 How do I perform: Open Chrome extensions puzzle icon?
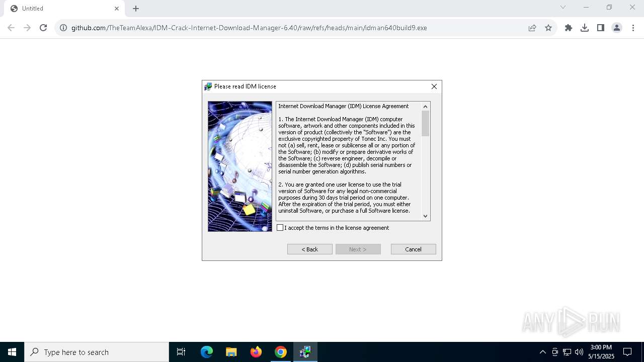[569, 28]
